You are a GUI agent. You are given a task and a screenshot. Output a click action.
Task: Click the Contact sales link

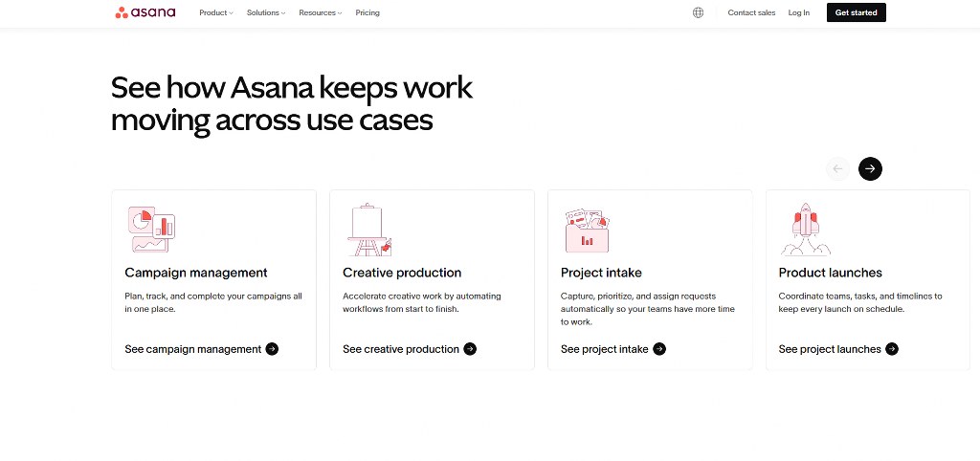tap(751, 12)
